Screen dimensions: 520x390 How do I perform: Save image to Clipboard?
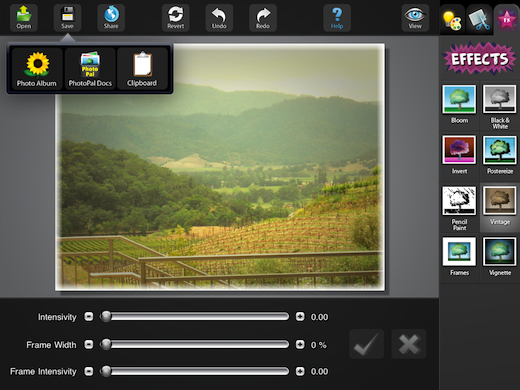pyautogui.click(x=142, y=69)
